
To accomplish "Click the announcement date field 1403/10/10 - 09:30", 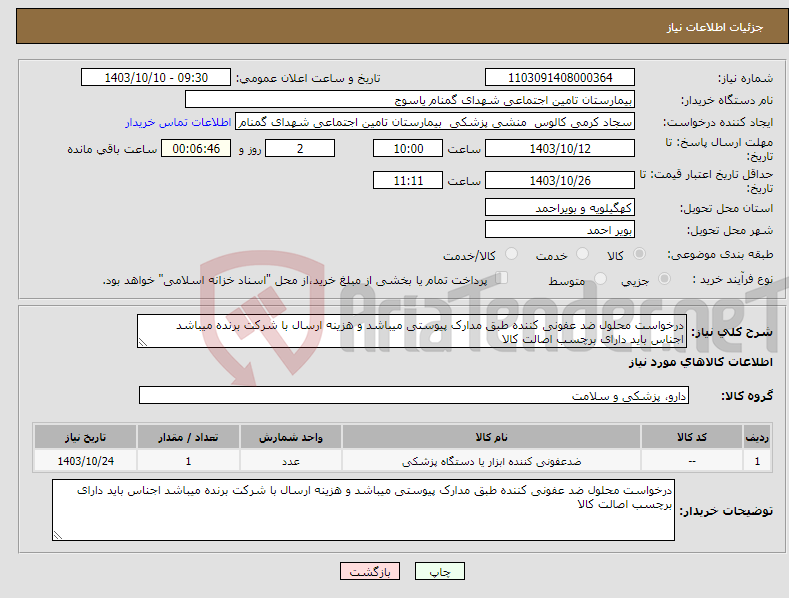I will pyautogui.click(x=156, y=78).
